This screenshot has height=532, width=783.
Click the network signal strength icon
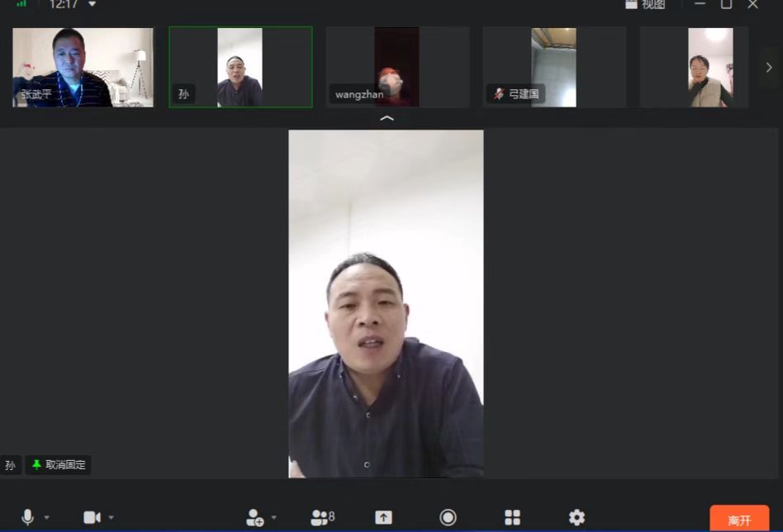pos(21,4)
